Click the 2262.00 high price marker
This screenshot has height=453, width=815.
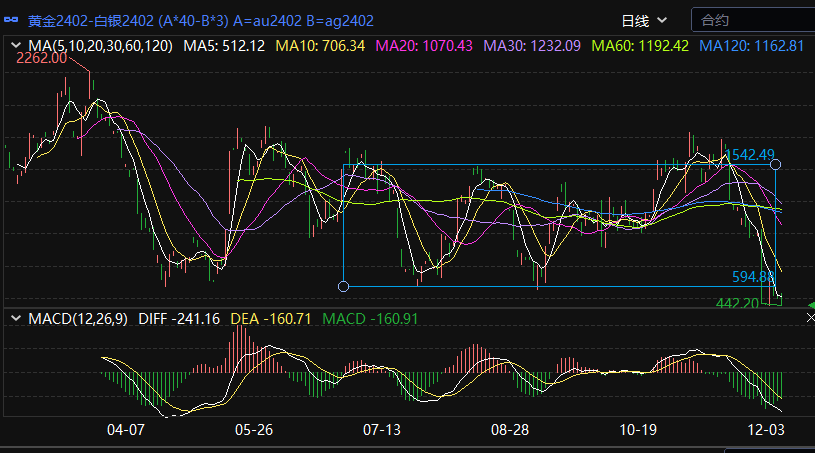point(42,58)
